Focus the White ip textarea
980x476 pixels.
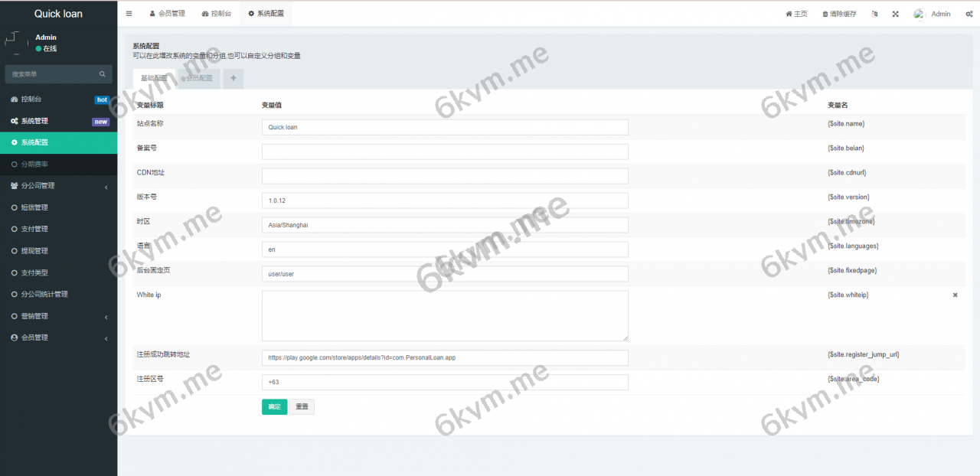tap(444, 315)
